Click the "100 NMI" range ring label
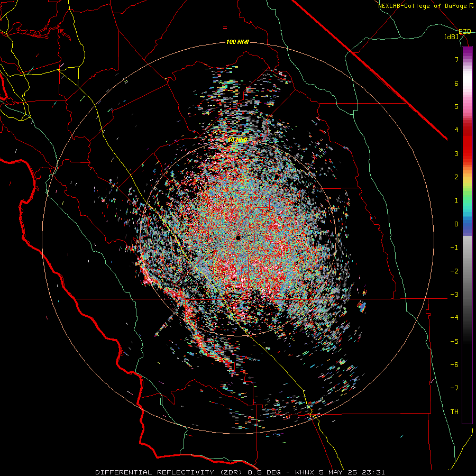 pyautogui.click(x=237, y=42)
